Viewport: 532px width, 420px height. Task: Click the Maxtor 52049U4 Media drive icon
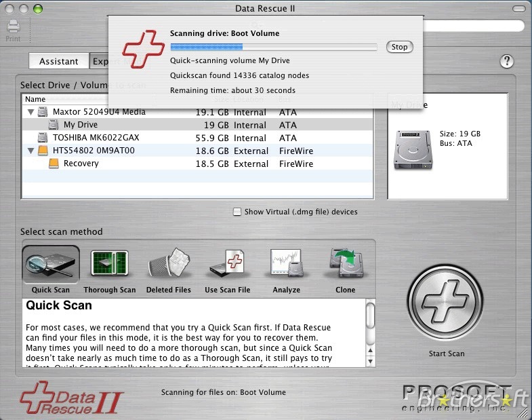(43, 112)
